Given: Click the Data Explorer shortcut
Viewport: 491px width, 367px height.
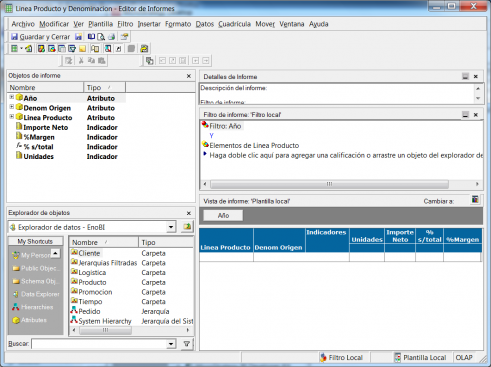Looking at the screenshot, I should click(x=36, y=294).
